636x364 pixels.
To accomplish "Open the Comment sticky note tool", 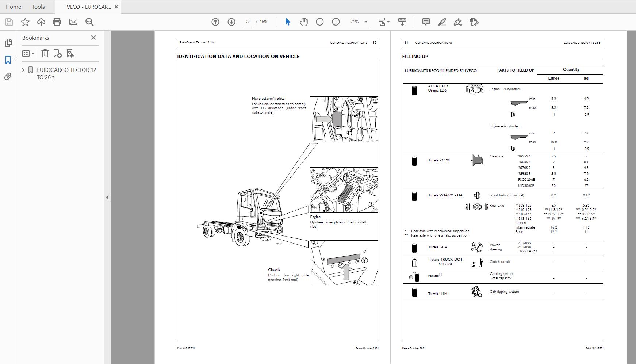I will coord(426,22).
